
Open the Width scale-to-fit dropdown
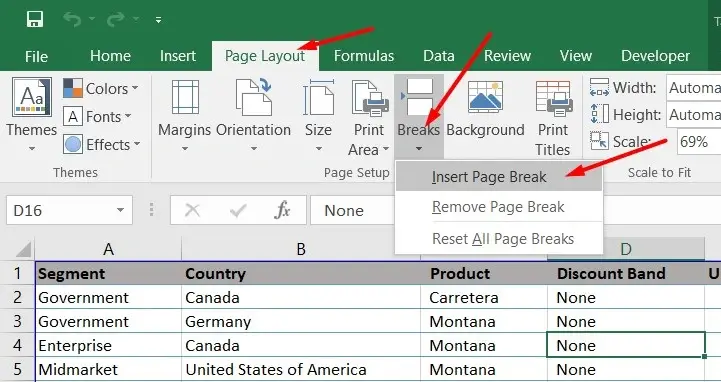coord(693,87)
